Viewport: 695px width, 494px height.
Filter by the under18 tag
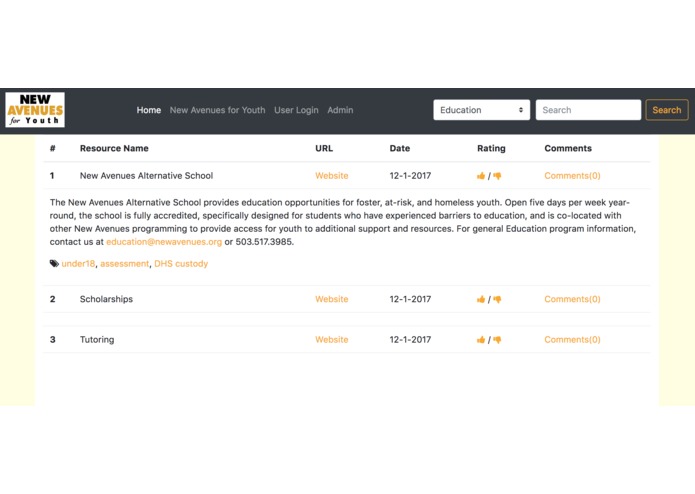(x=78, y=264)
